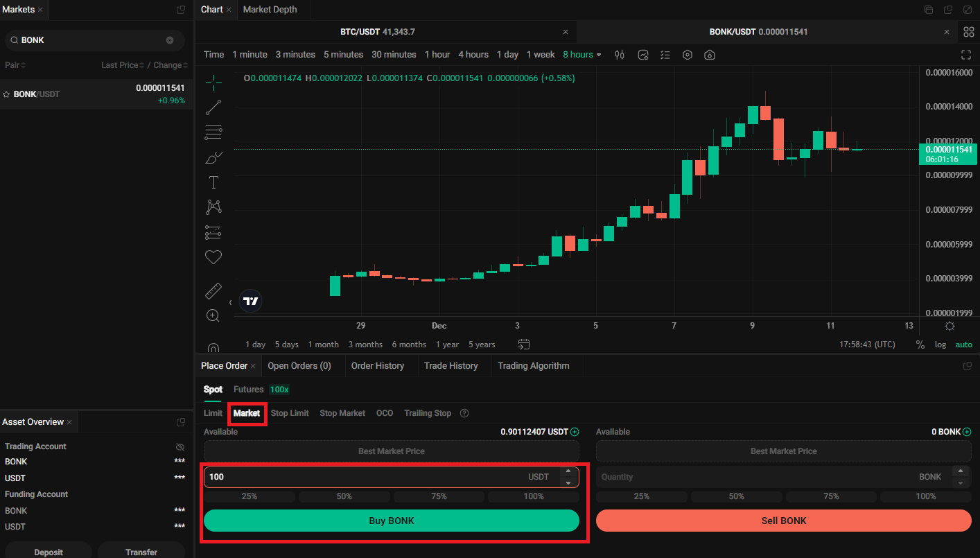
Task: Sort markets by Last Price
Action: point(123,65)
